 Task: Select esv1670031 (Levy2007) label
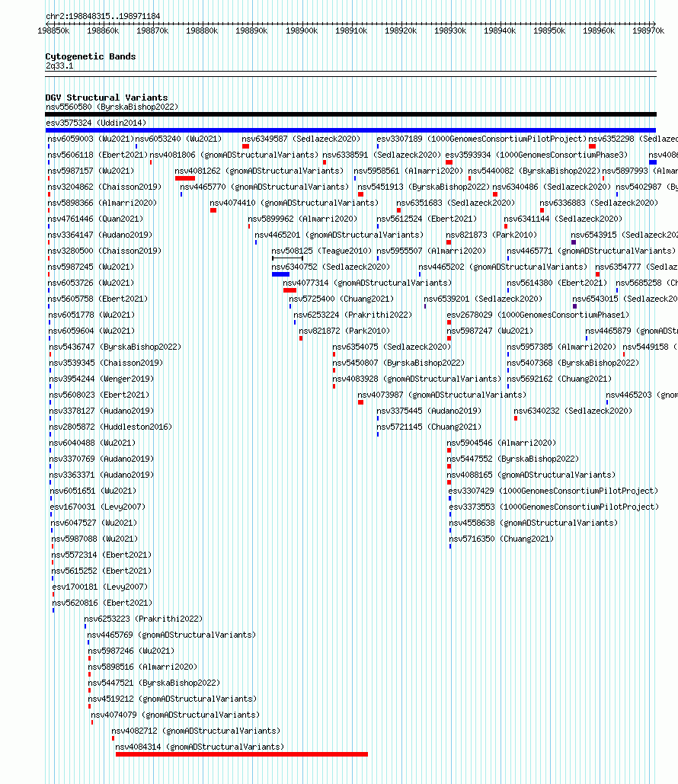click(x=98, y=507)
